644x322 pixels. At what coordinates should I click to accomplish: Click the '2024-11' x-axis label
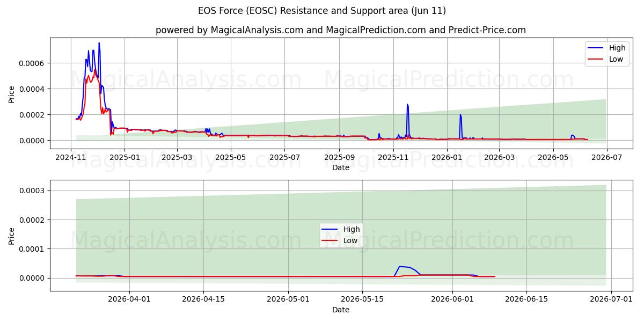[71, 157]
